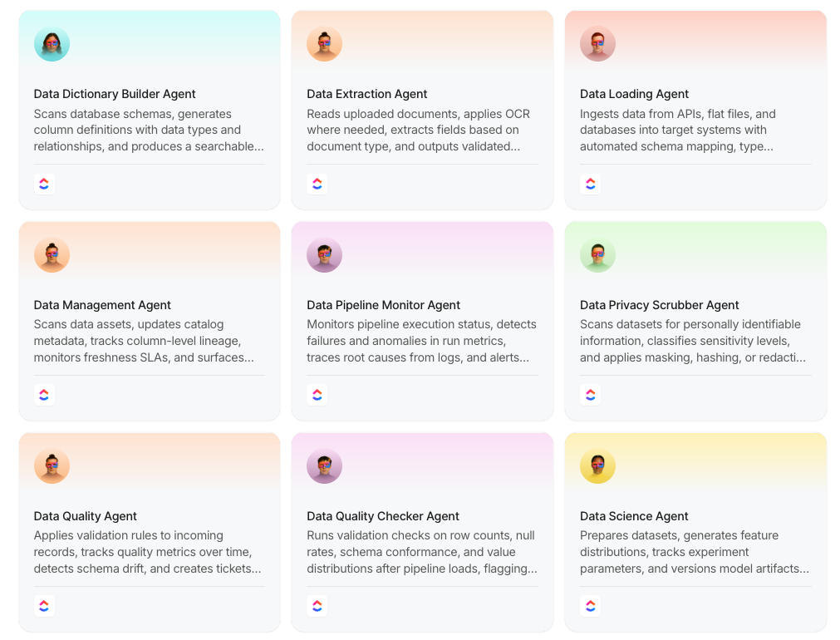Click the Data Science Agent avatar
The image size is (840, 640).
pos(597,466)
